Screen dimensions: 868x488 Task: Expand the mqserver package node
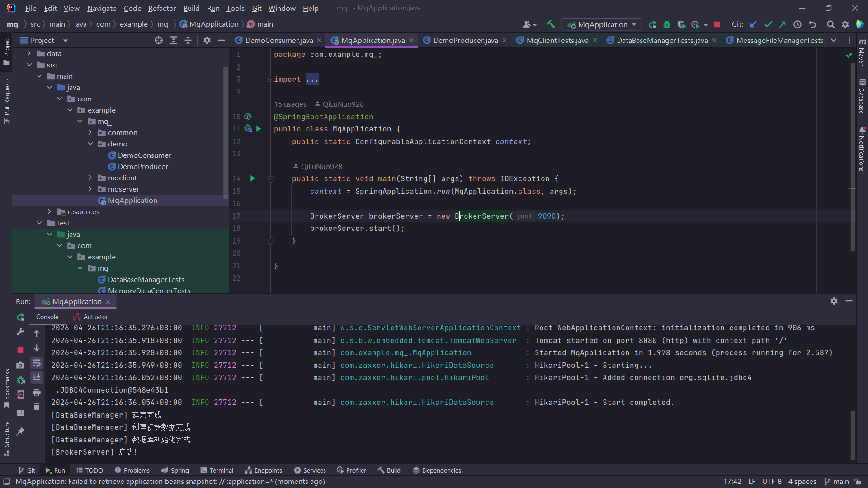pyautogui.click(x=90, y=189)
